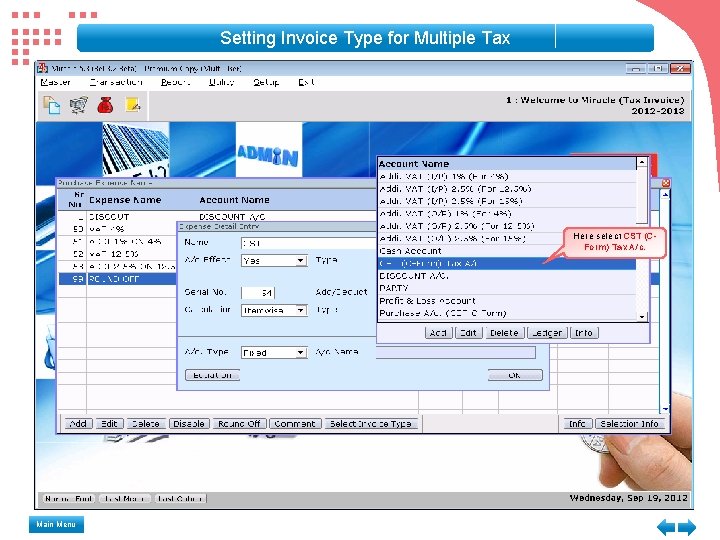The height and width of the screenshot is (540, 720).
Task: Click the shopping cart toolbar icon
Action: (79, 105)
